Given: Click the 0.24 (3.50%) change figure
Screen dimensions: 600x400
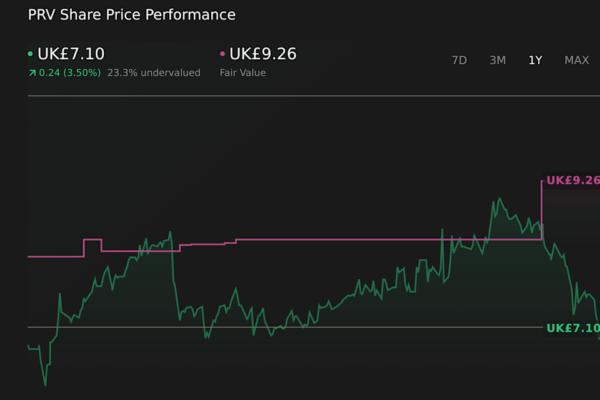Looking at the screenshot, I should point(70,73).
